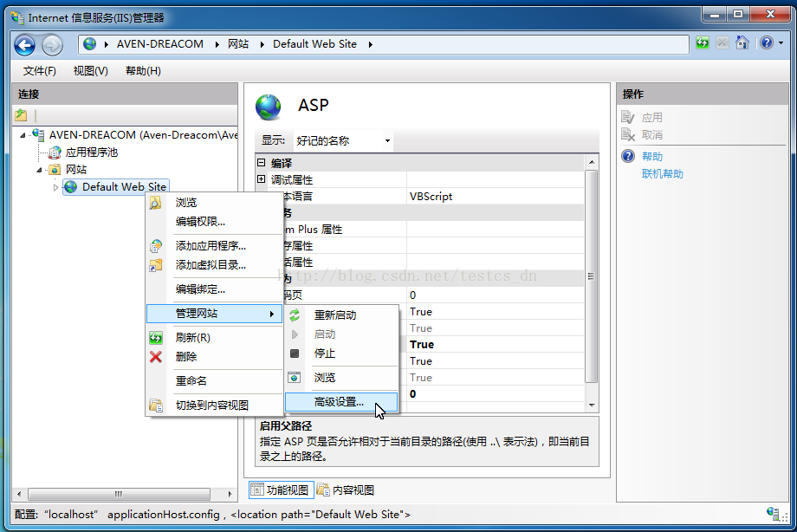Choose 添加应用程序... in context menu
797x532 pixels.
click(x=215, y=246)
